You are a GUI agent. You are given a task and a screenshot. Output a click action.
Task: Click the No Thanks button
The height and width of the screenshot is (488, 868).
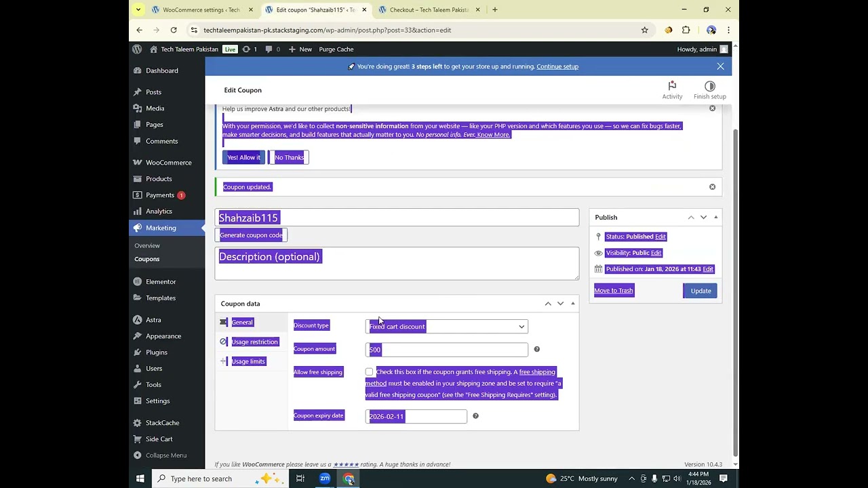click(289, 157)
